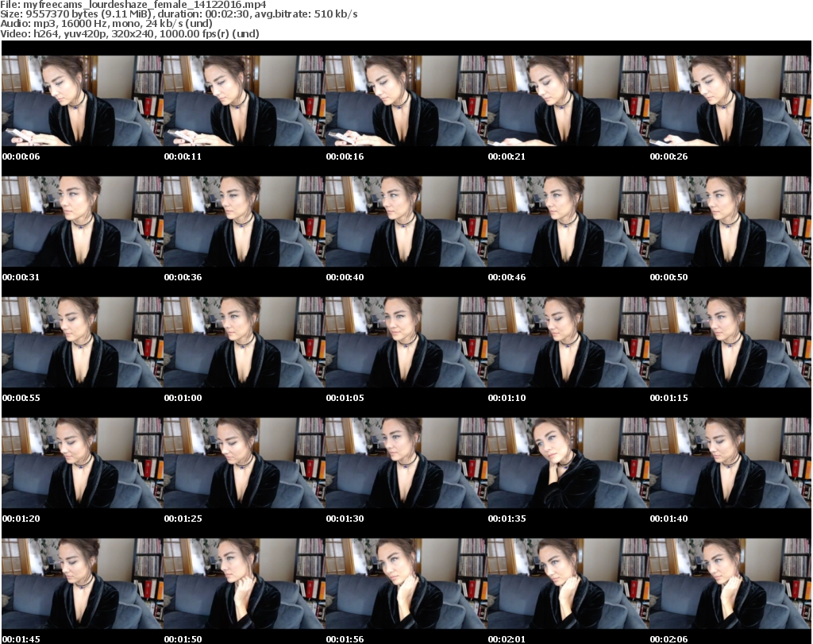Open the thumbnail at timestamp 00:00:36
The height and width of the screenshot is (644, 813).
245,222
